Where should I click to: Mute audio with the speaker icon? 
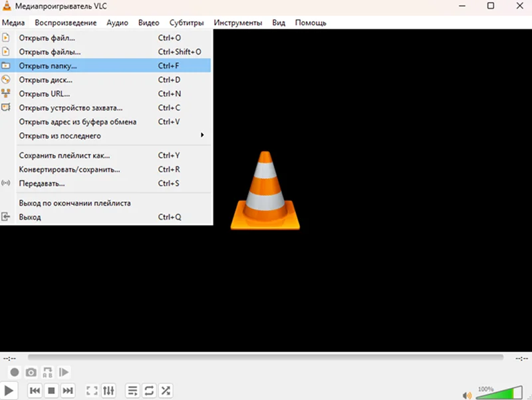point(467,395)
